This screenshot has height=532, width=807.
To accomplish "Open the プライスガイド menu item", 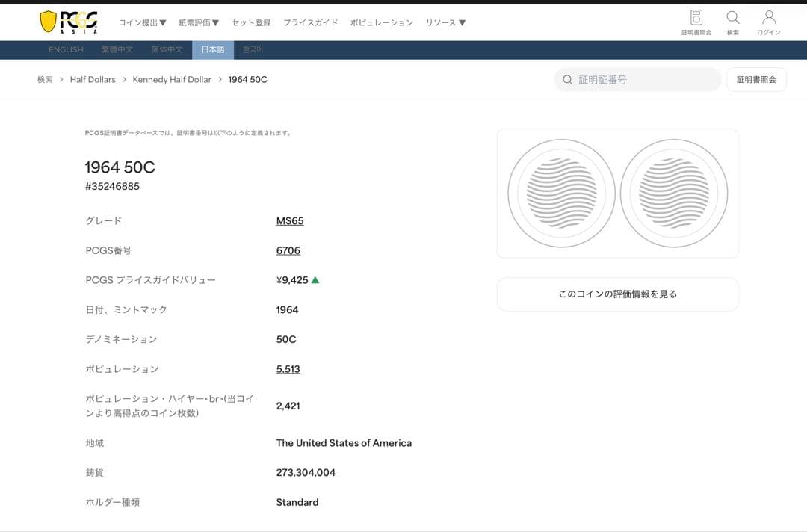I will pos(310,22).
